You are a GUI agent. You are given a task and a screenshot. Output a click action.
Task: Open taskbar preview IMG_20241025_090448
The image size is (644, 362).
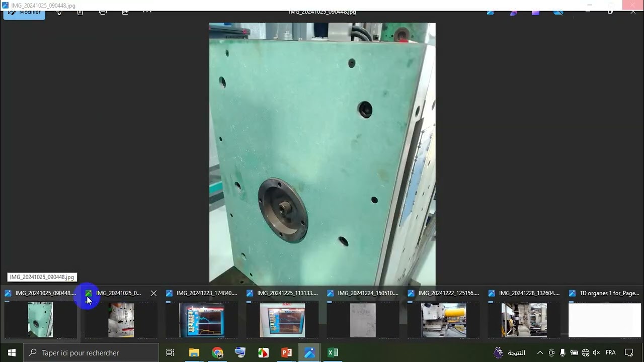(x=40, y=320)
